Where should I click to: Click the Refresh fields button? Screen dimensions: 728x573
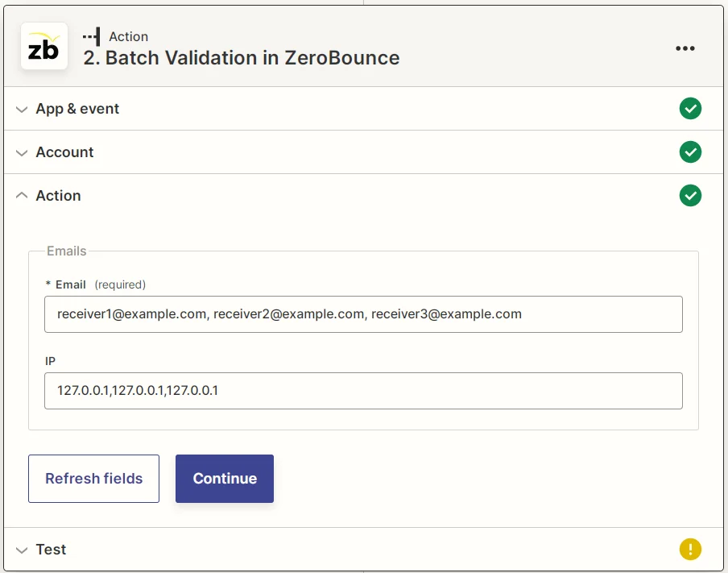[93, 477]
